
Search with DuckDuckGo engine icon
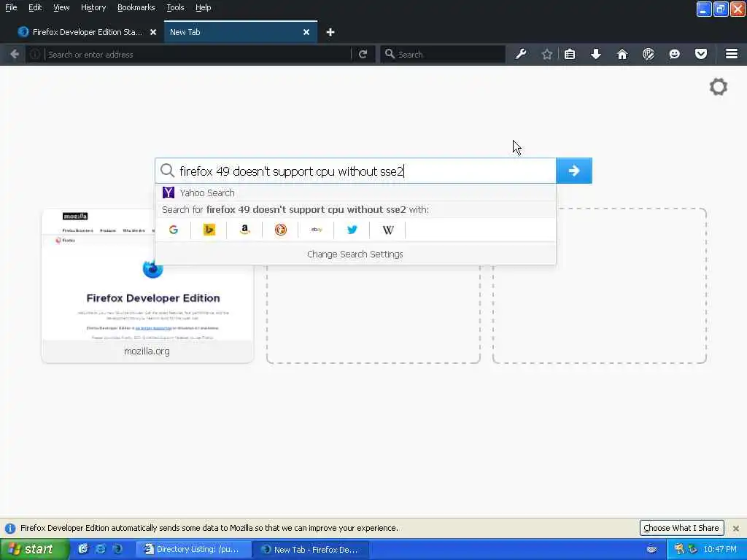pyautogui.click(x=281, y=230)
